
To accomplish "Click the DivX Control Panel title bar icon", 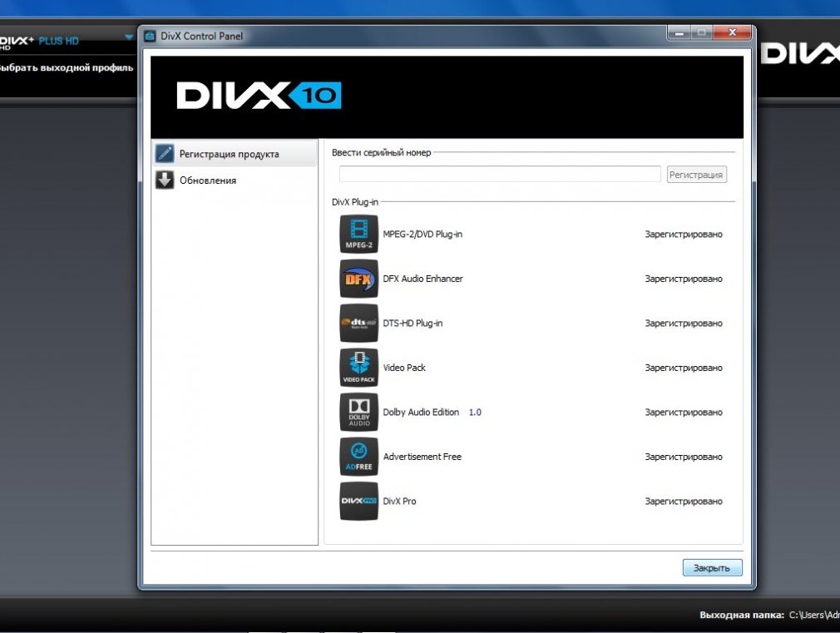I will tap(150, 36).
